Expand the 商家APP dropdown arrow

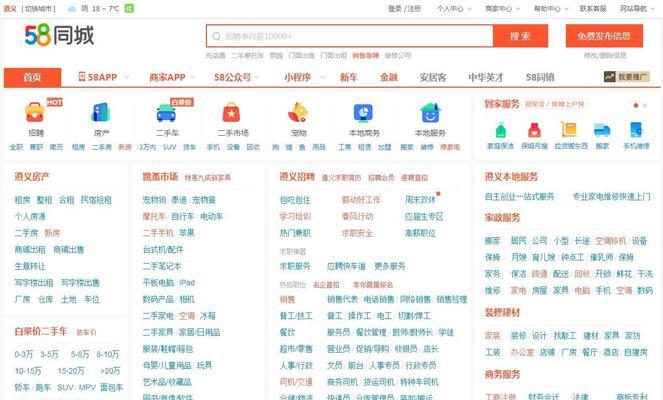coord(193,77)
